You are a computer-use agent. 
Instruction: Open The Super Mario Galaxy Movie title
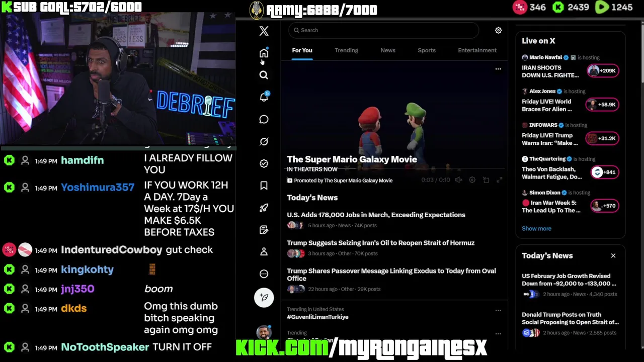(x=352, y=159)
